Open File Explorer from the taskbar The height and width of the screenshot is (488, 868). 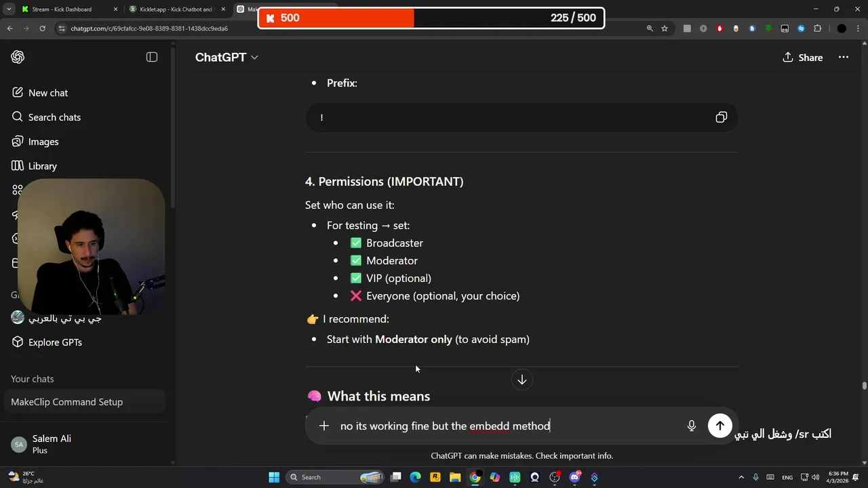[x=455, y=477]
